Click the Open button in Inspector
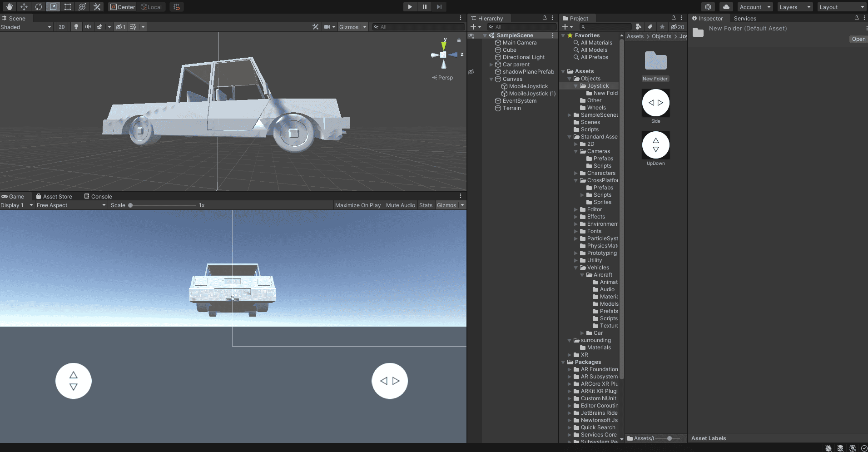 coord(858,39)
